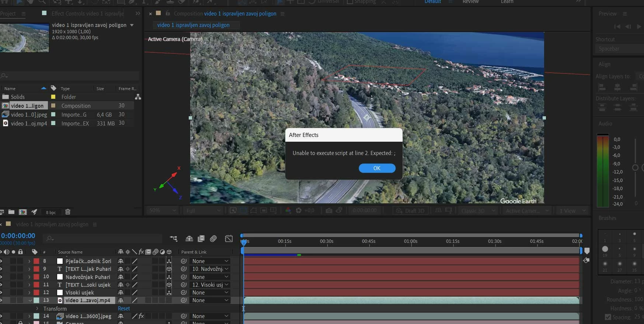This screenshot has width=644, height=324.
Task: Click the pick whip for layer 8
Action: 184,261
